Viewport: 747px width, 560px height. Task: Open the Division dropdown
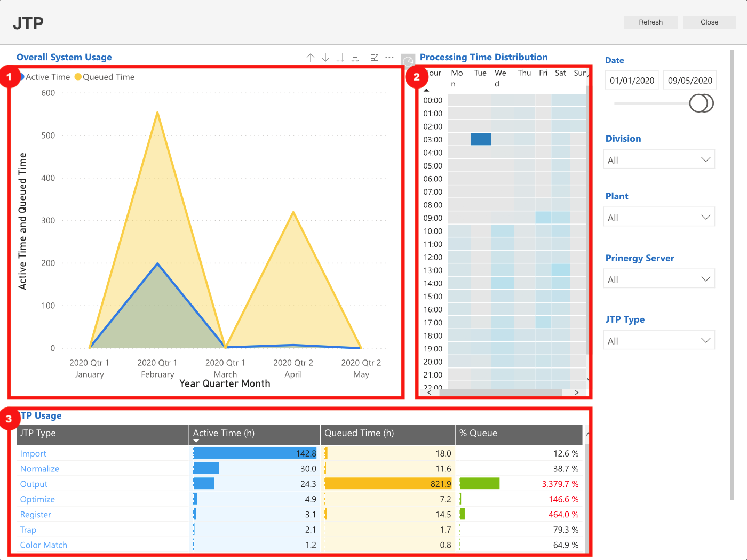tap(659, 160)
